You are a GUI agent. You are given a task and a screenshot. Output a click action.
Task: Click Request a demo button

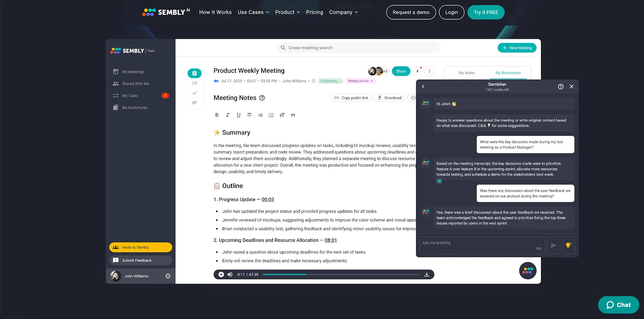tap(411, 12)
